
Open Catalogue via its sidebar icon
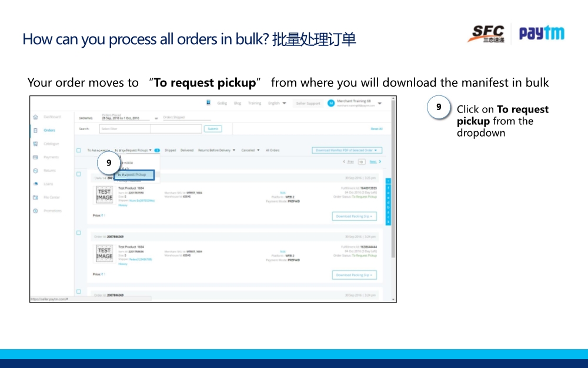click(35, 144)
